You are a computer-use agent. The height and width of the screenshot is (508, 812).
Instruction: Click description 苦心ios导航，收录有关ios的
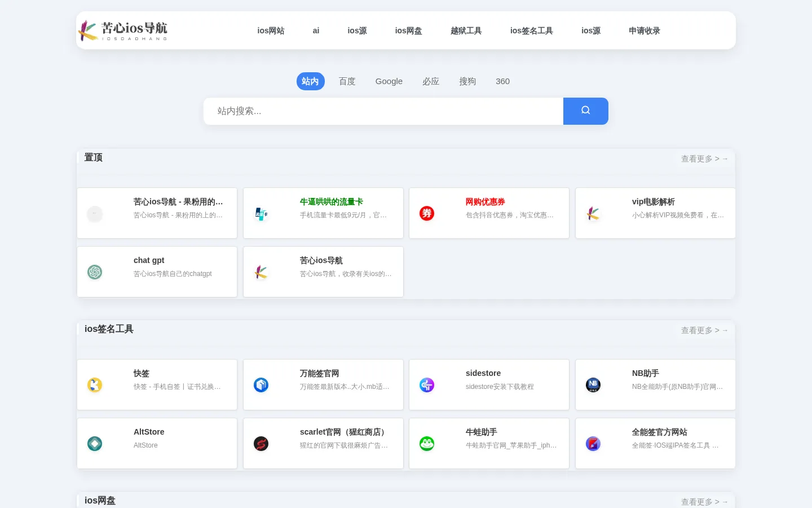point(346,274)
